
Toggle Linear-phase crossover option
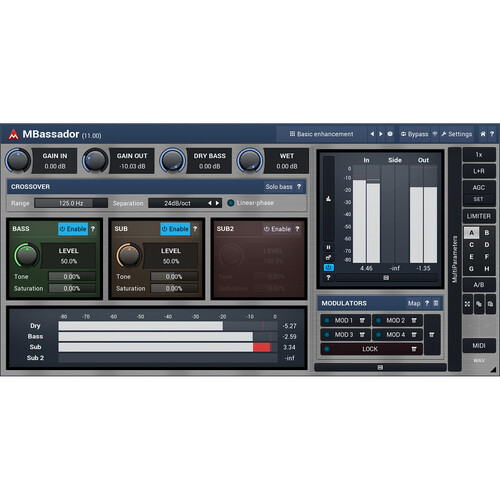coord(251,203)
